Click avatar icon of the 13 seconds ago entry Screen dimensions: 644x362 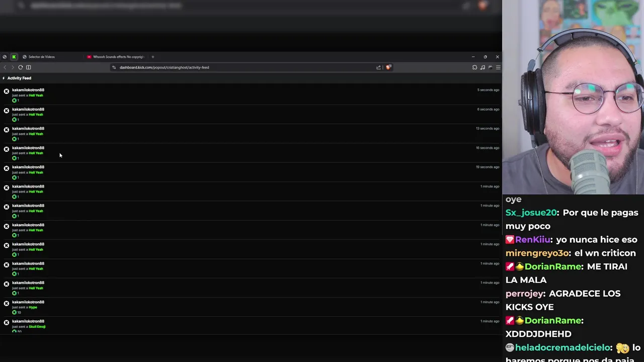pos(7,130)
